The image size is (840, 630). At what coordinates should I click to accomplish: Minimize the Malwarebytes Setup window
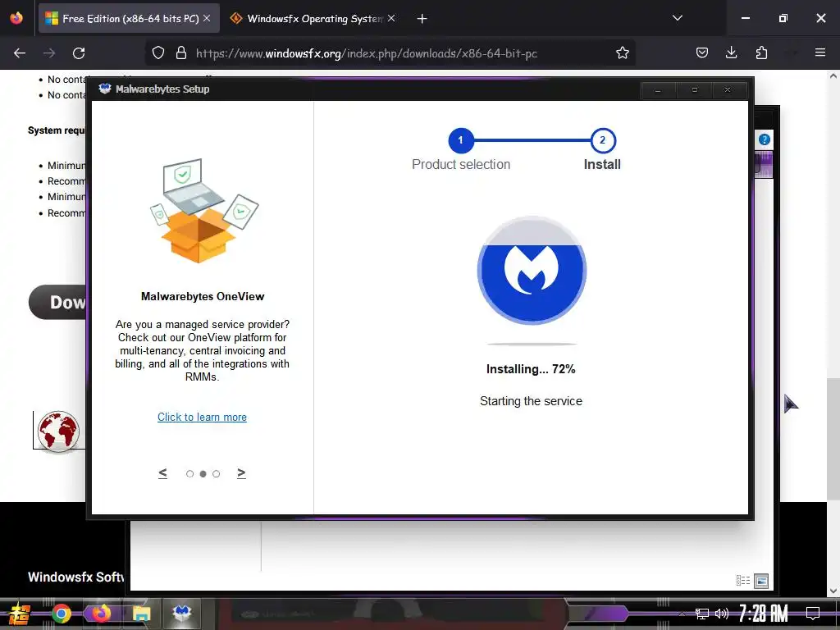(658, 90)
